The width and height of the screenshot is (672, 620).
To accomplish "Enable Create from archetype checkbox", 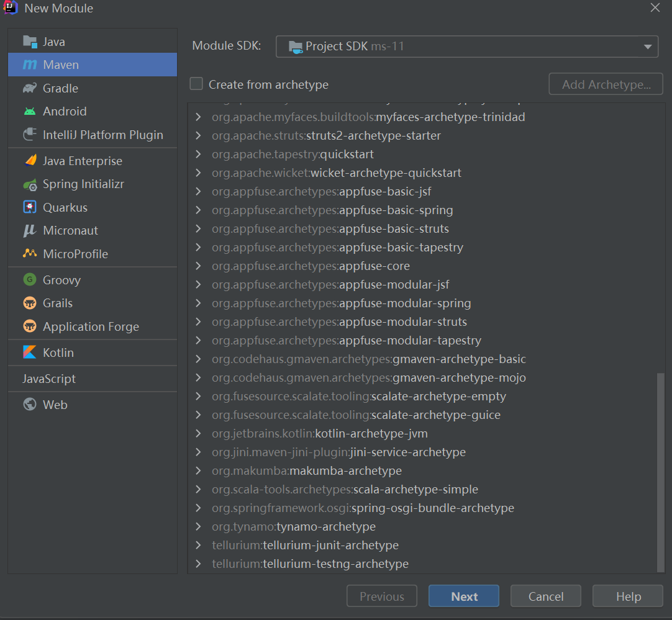I will pos(196,84).
